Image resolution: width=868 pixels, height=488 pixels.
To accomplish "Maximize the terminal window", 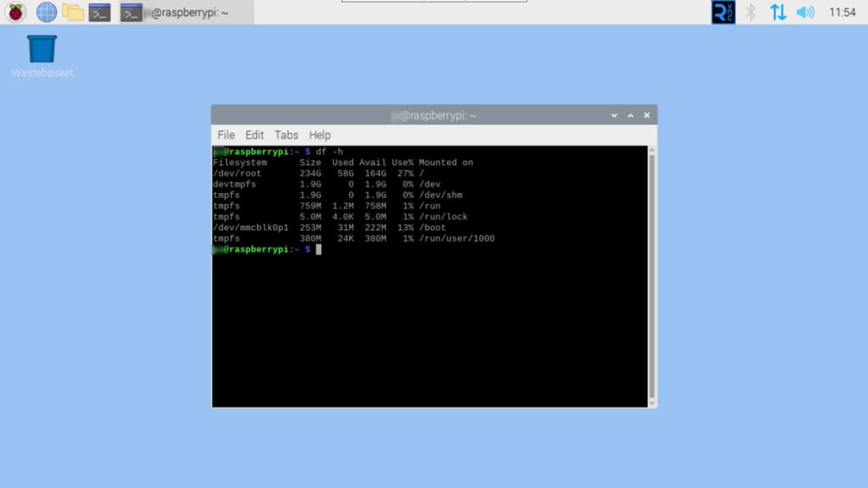I will pyautogui.click(x=630, y=115).
